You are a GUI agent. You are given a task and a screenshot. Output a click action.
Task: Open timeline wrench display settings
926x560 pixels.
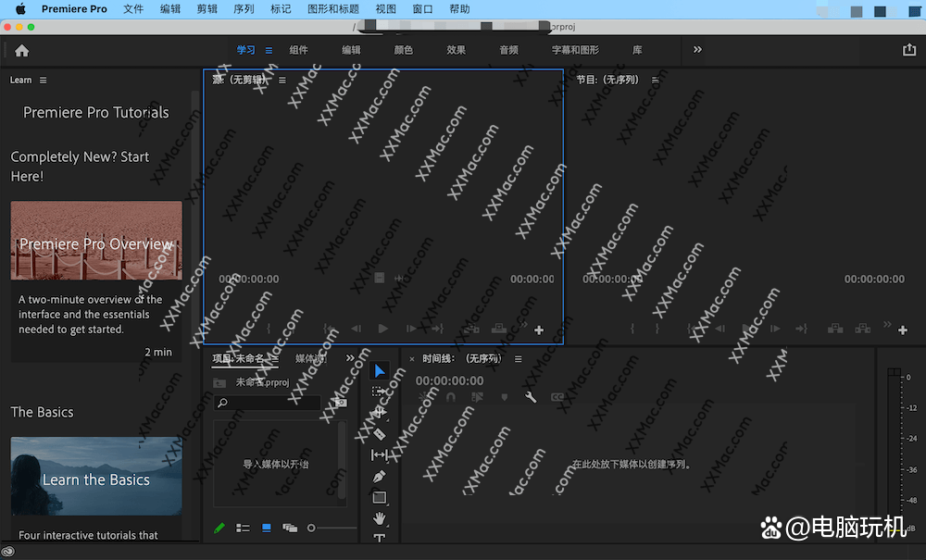(x=531, y=397)
